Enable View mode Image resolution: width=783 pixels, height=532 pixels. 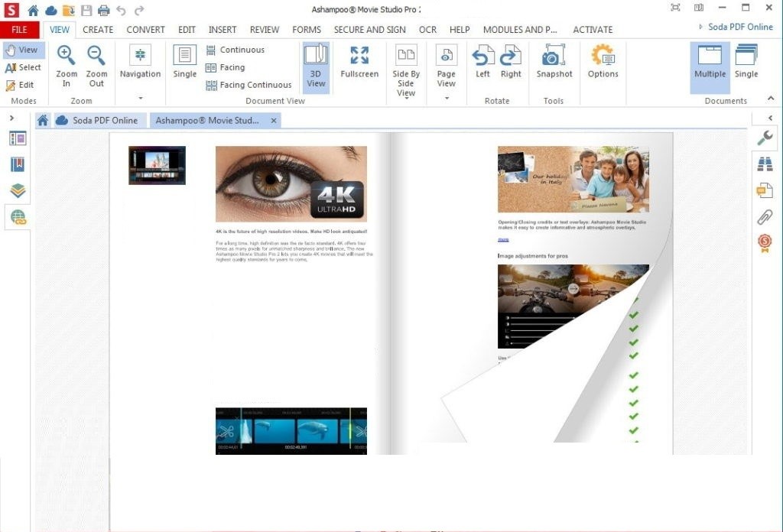(23, 50)
